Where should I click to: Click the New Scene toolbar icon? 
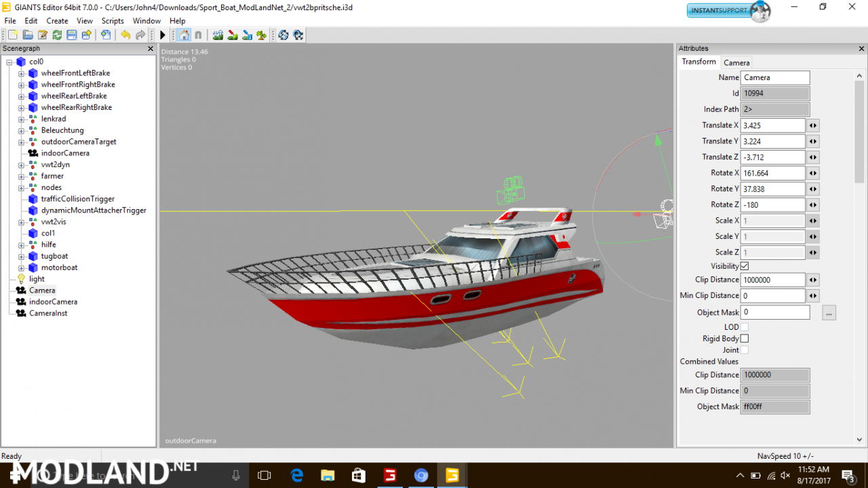[x=13, y=35]
